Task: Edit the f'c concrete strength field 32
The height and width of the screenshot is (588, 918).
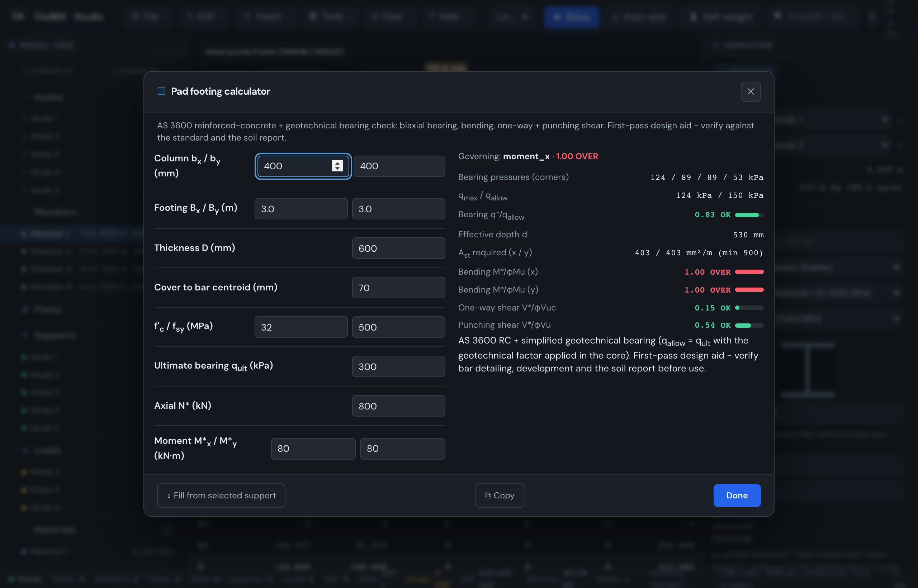Action: pyautogui.click(x=301, y=327)
